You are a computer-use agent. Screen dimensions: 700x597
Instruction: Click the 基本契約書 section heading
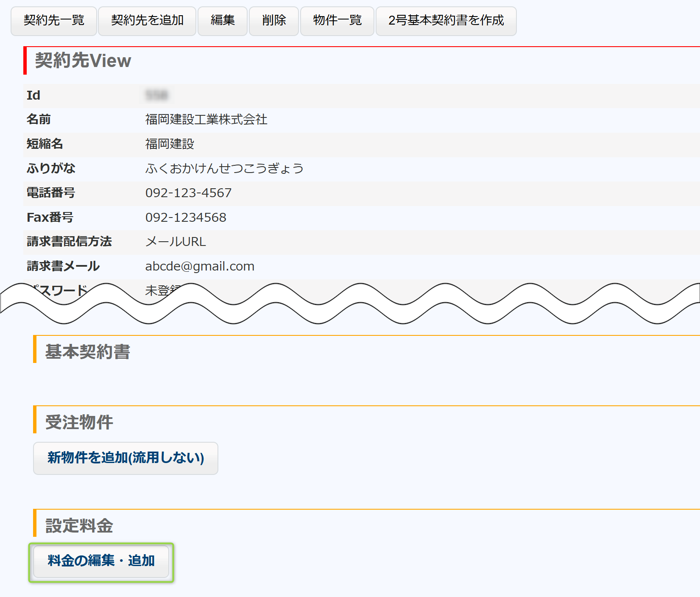[88, 352]
